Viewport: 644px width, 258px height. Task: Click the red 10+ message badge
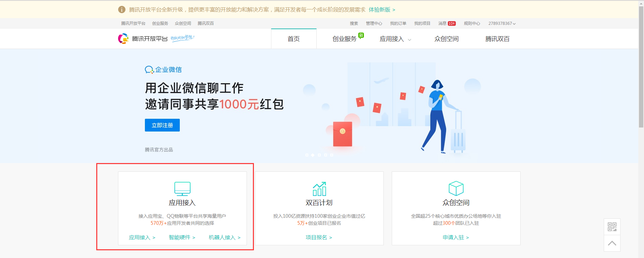tap(451, 23)
